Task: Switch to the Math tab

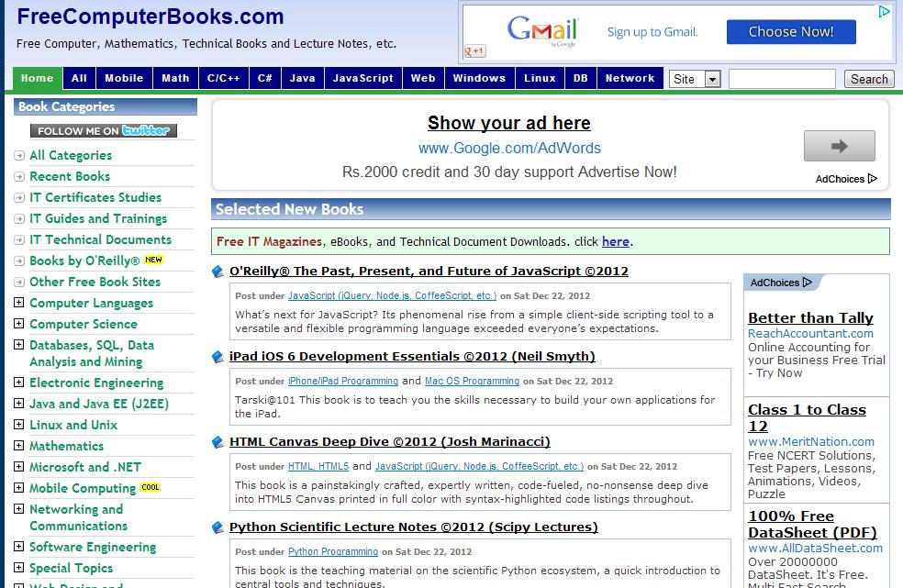Action: pos(175,78)
